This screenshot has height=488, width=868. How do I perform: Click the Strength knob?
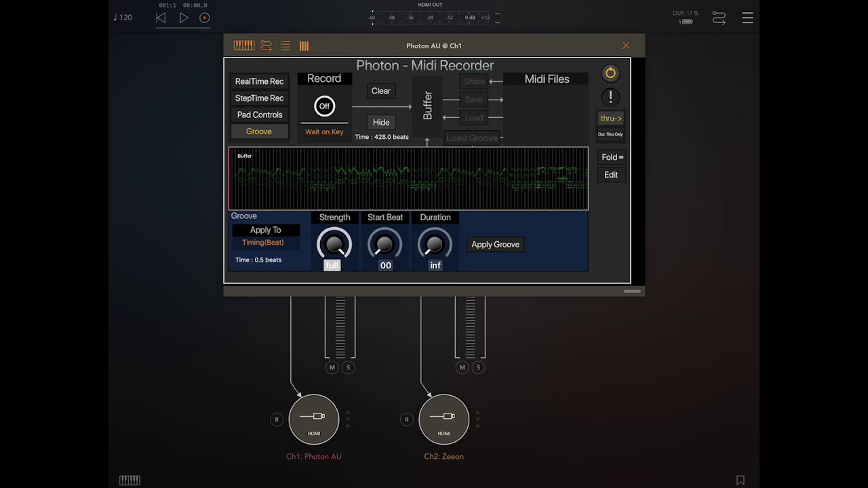click(x=334, y=244)
